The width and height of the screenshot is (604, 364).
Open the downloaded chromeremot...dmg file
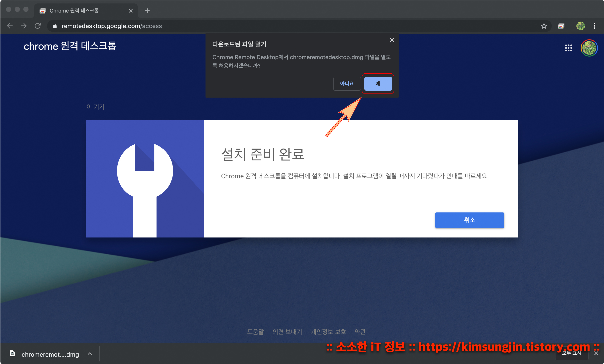click(50, 354)
